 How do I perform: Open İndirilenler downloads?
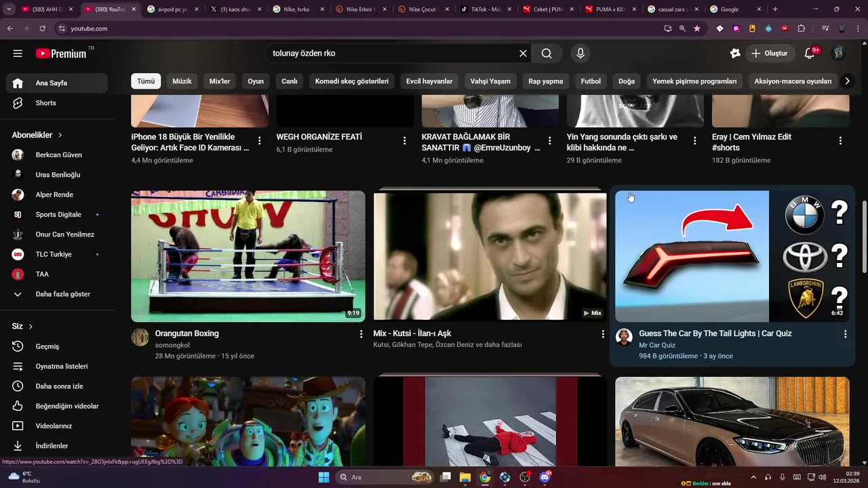[57, 446]
